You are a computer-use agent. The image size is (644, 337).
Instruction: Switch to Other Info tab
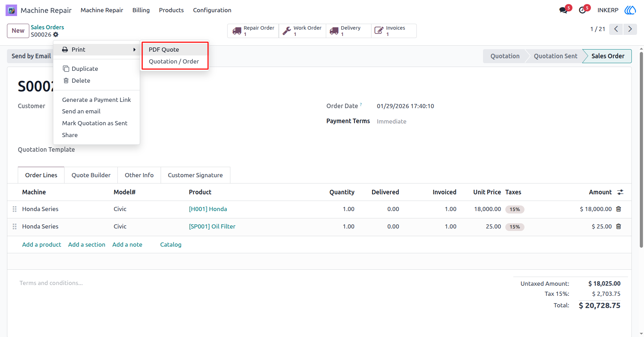[x=139, y=175]
